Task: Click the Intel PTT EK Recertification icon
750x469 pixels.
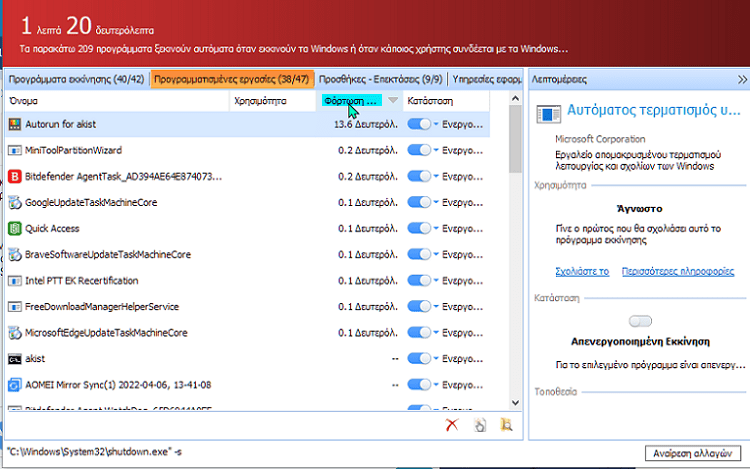Action: coord(15,281)
